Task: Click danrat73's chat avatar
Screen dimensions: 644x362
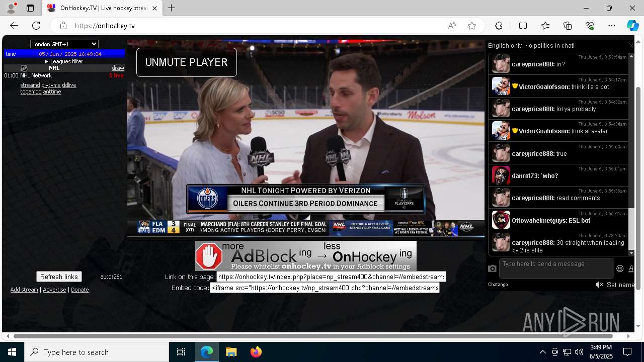Action: [501, 175]
